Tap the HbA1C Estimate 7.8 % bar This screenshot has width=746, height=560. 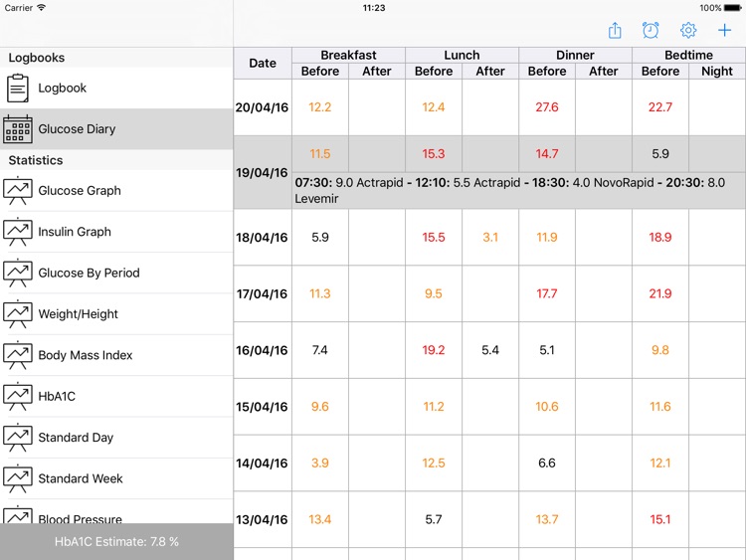pos(116,541)
